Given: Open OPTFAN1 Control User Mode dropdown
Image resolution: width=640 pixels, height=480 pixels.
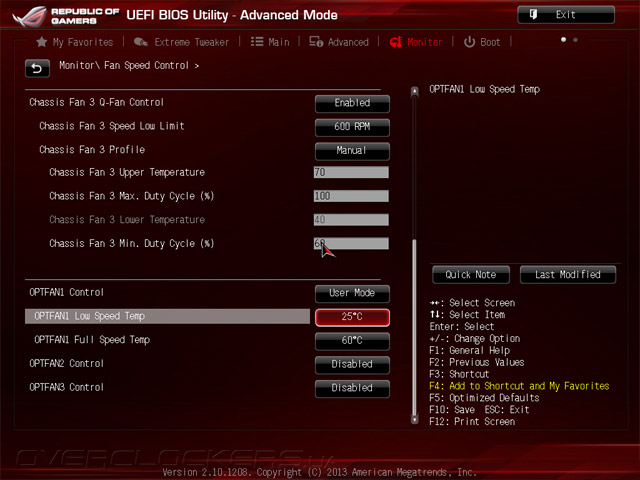Looking at the screenshot, I should click(352, 293).
